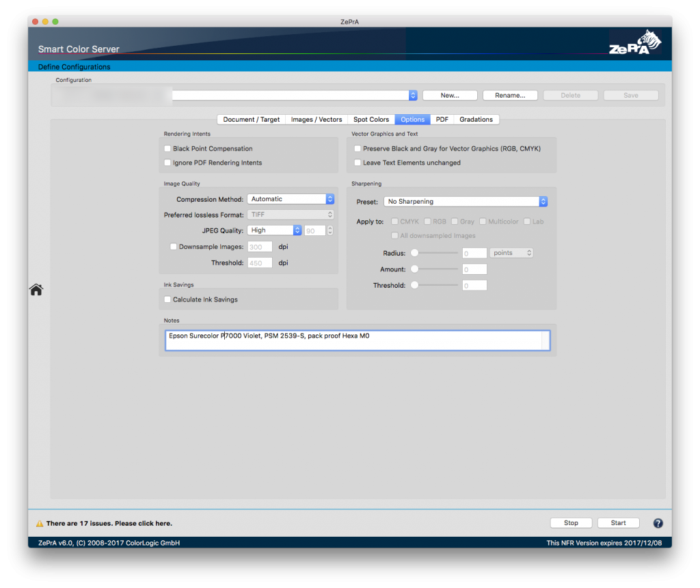Check Preserve Black and Gray for Vector Graphics
The width and height of the screenshot is (700, 588).
(x=358, y=148)
